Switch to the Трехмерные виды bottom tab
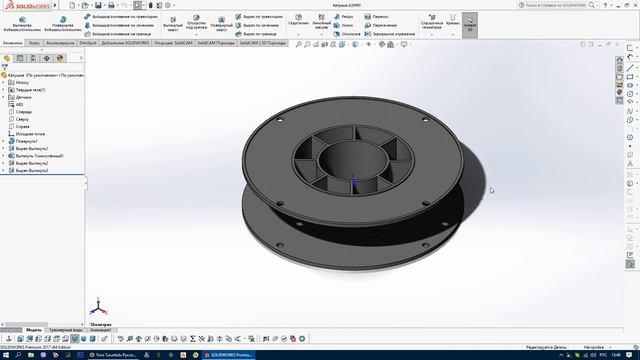 point(66,330)
